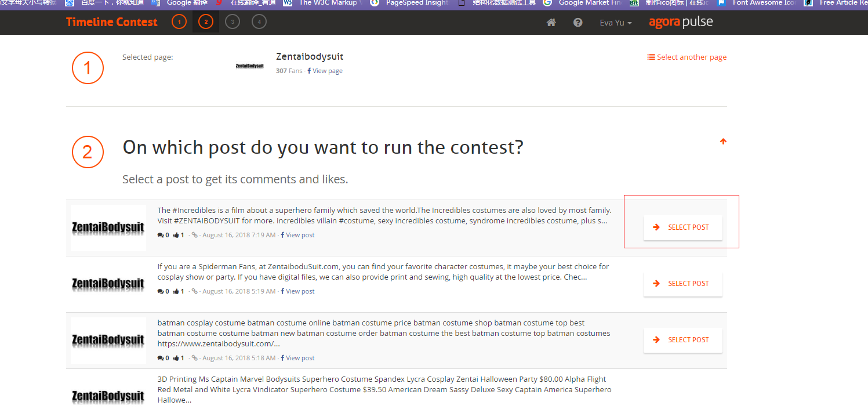Go to step 1 in the header

click(x=179, y=22)
